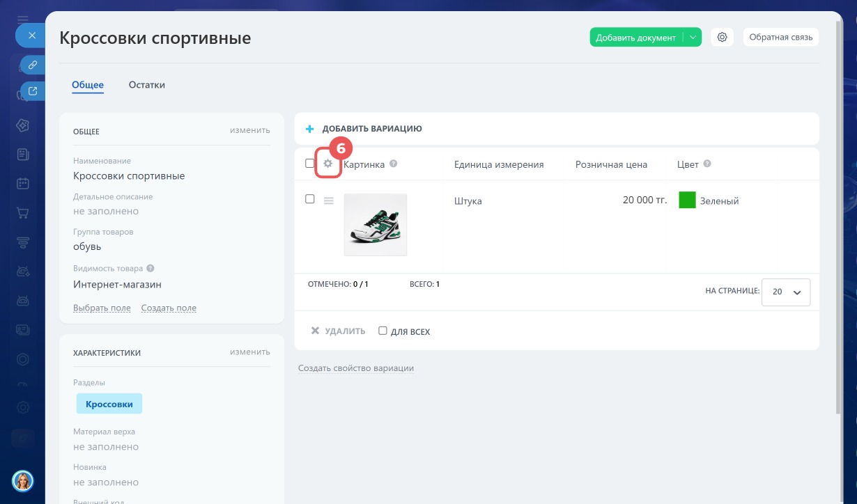
Task: Select the Общее tab
Action: 88,85
